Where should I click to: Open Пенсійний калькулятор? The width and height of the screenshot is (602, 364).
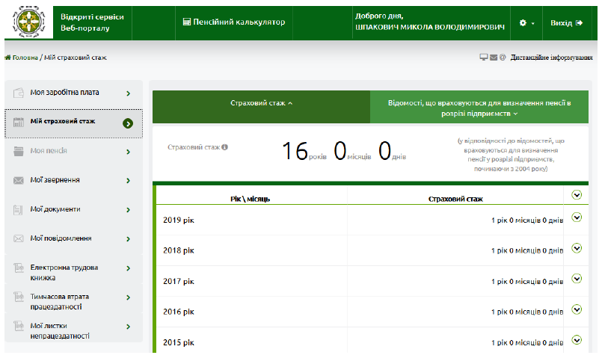[234, 22]
